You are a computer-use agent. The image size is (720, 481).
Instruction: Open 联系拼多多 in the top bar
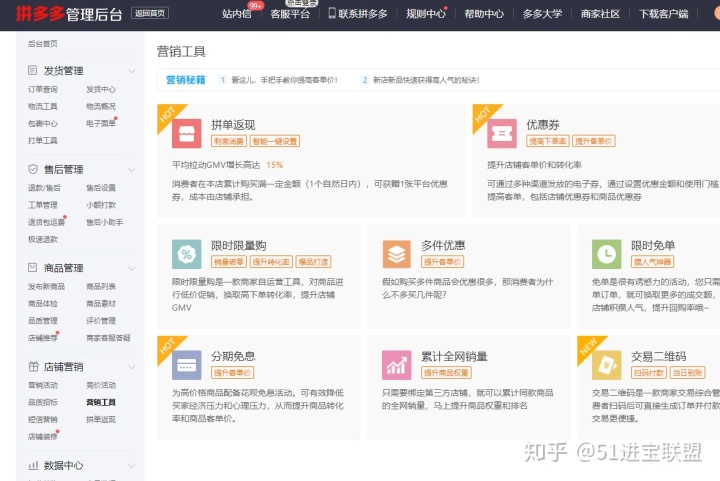(363, 14)
